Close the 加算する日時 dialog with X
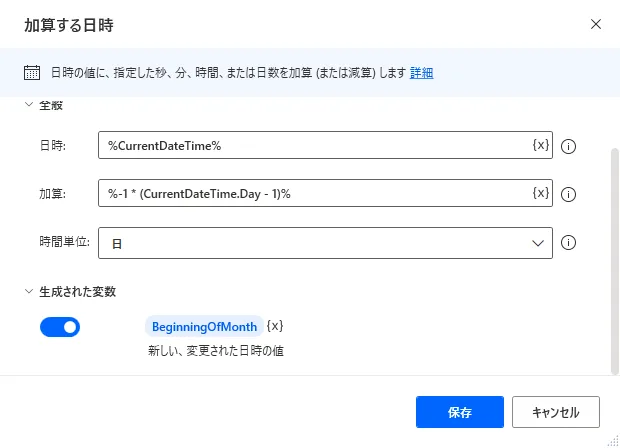 [596, 24]
